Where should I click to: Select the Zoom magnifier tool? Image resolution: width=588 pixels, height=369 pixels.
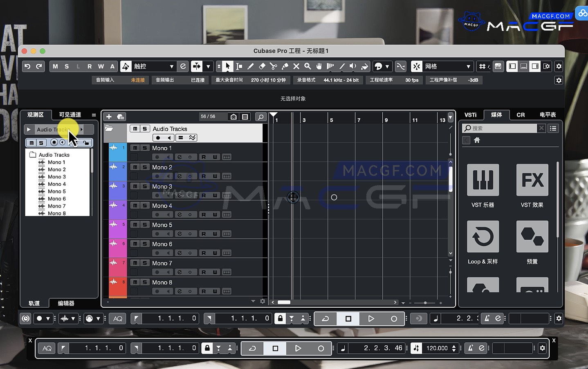pos(307,66)
